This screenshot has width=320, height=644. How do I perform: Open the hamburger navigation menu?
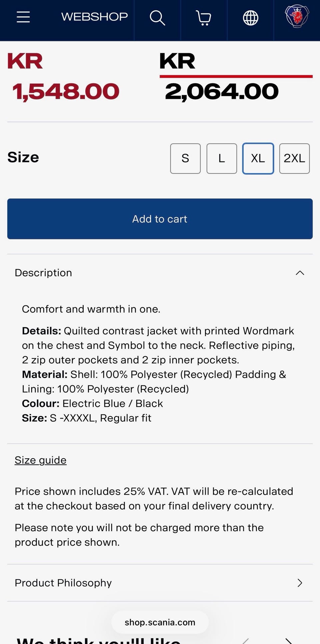23,17
